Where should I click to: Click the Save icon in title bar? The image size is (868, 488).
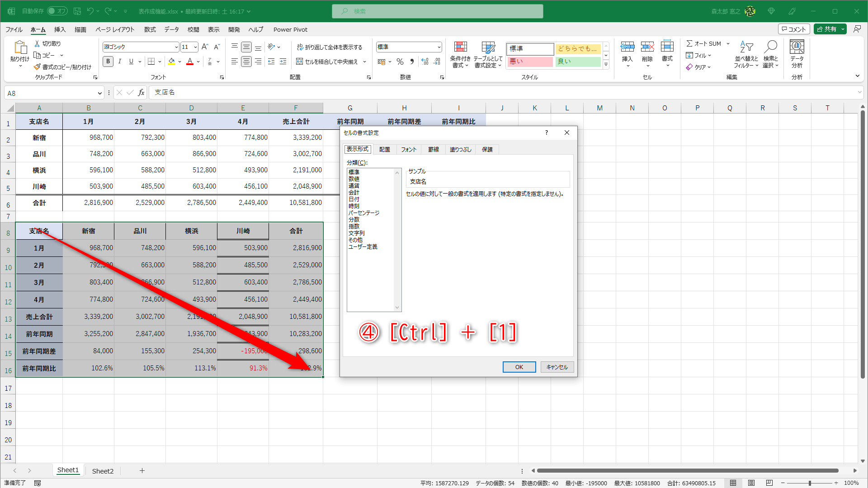coord(77,11)
